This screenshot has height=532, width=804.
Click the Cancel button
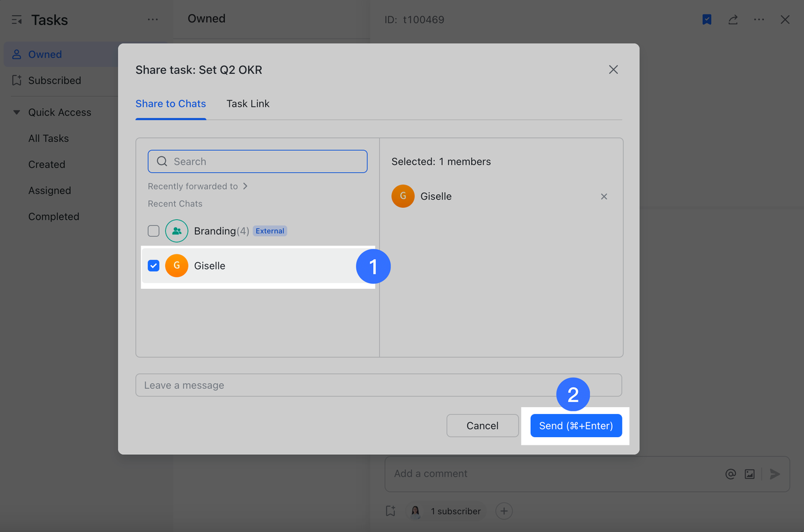click(x=482, y=425)
